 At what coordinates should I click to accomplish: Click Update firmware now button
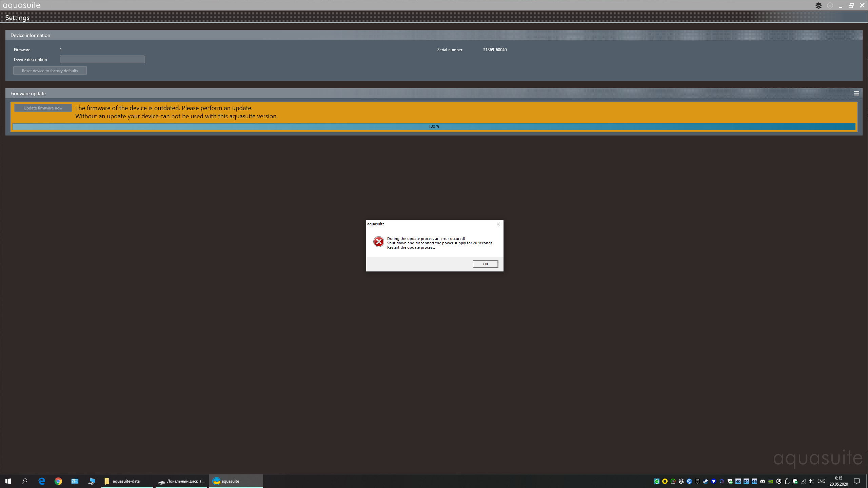pos(43,108)
